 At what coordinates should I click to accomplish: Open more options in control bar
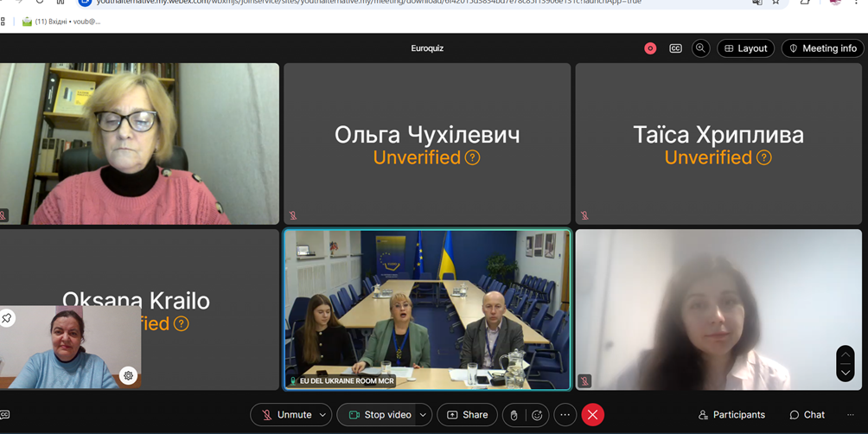[x=565, y=415]
